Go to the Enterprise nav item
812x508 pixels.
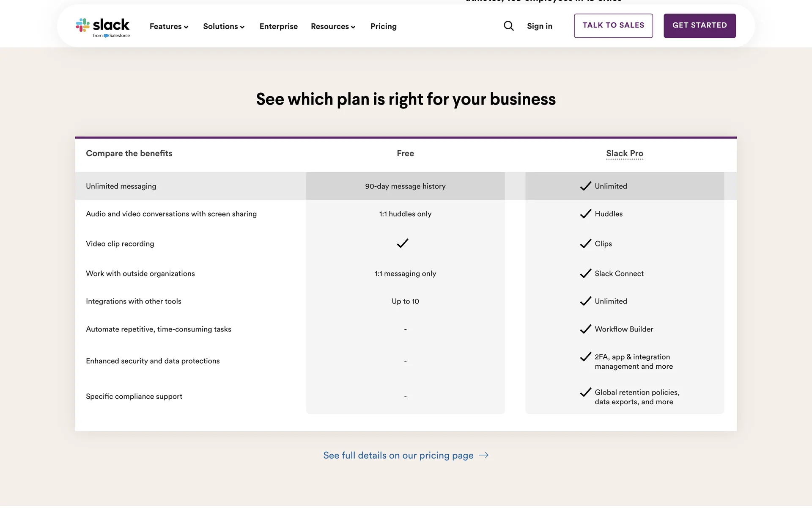point(279,26)
